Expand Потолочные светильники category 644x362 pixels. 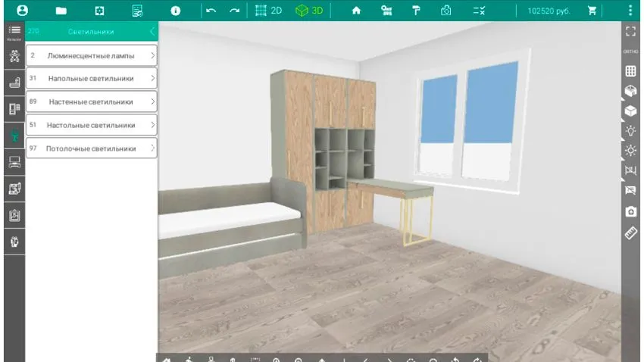pyautogui.click(x=91, y=148)
